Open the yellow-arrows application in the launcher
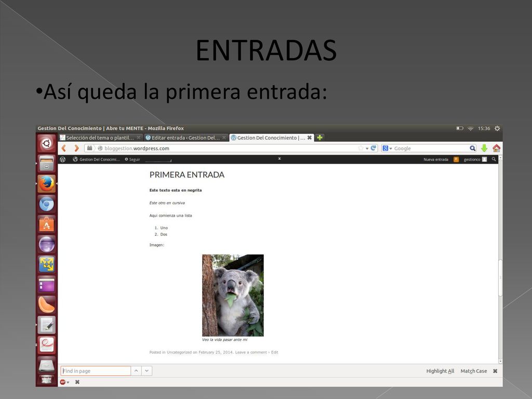Screen dimensions: 532x399 [x=46, y=264]
